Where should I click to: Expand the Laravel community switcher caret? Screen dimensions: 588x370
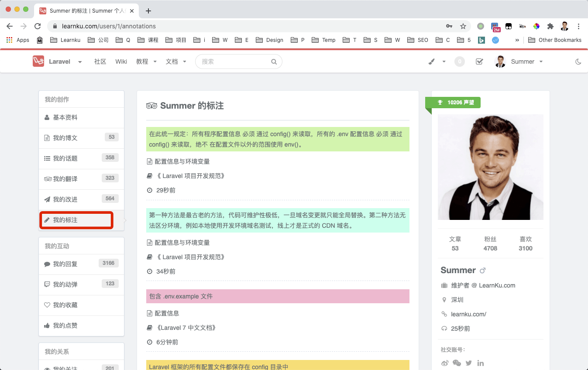point(80,62)
